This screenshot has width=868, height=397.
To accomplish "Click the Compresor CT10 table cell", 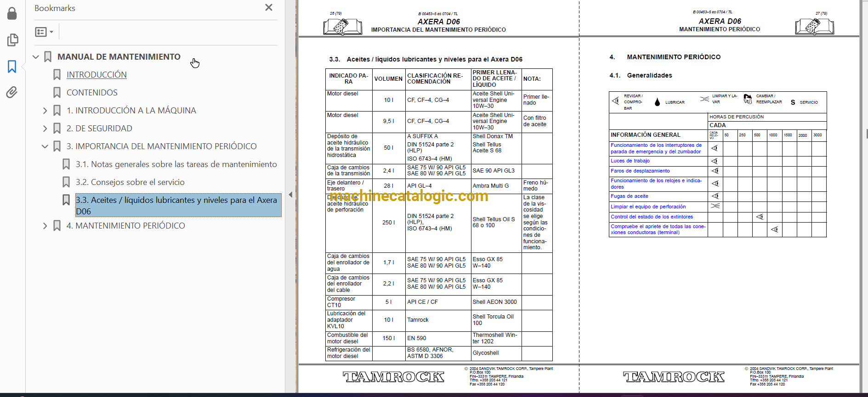I will pos(349,302).
